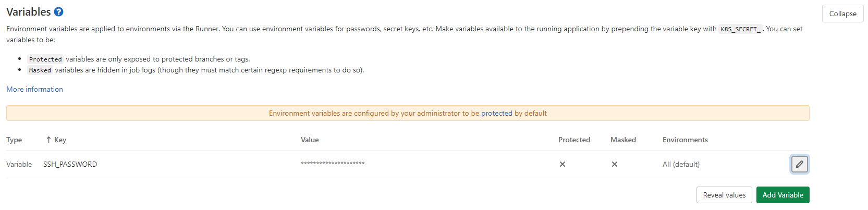Click the Masked column header
Screen dimensions: 868x210
(x=623, y=140)
